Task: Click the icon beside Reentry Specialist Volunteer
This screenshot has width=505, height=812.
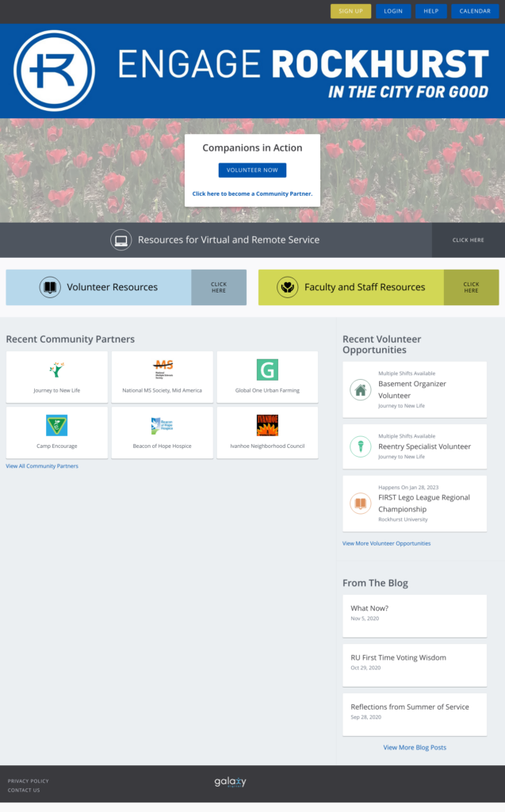Action: coord(361,446)
